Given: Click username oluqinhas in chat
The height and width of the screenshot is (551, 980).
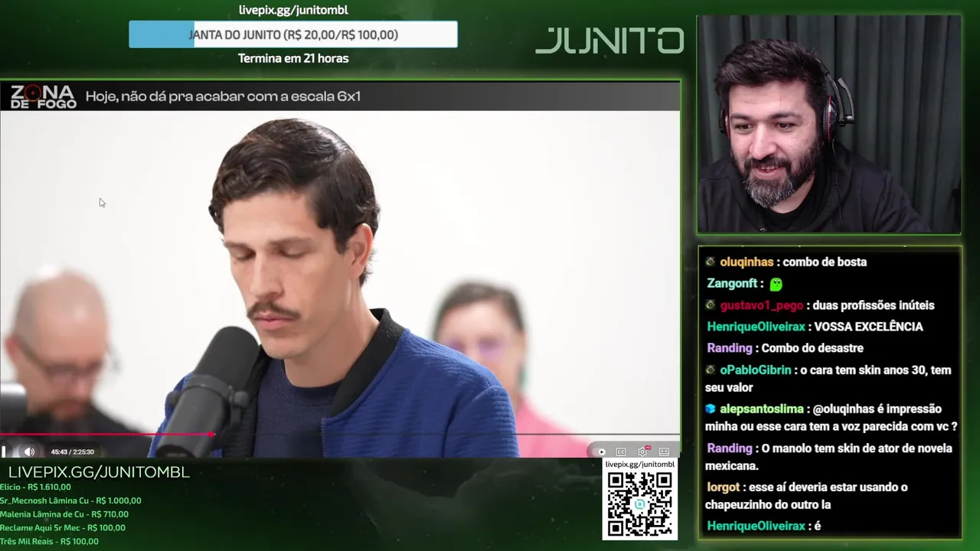Looking at the screenshot, I should (x=746, y=262).
